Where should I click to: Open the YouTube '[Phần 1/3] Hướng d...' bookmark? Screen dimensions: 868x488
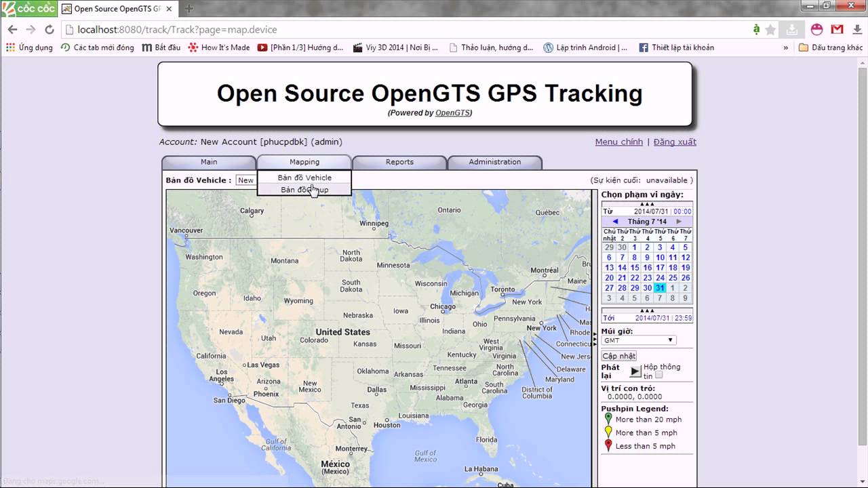point(300,47)
